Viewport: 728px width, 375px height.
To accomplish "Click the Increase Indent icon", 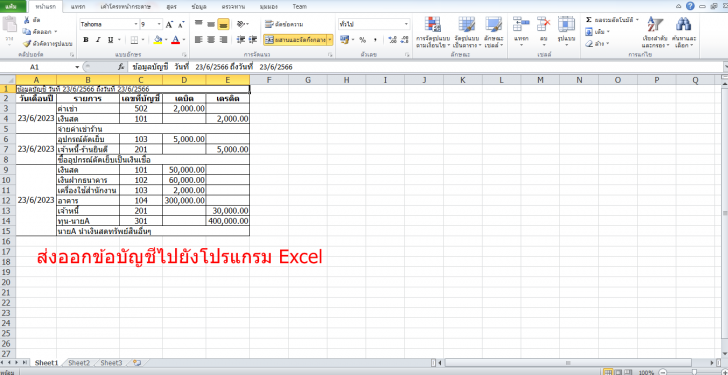I will point(253,40).
